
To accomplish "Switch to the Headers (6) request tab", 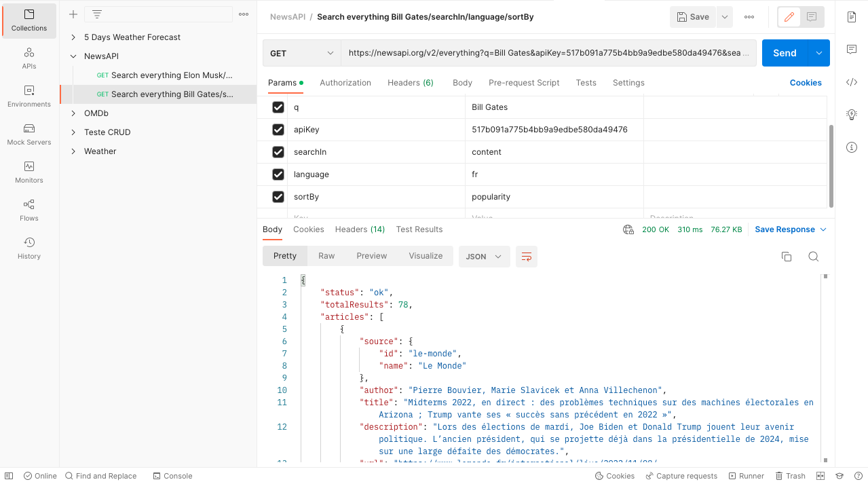I will (410, 82).
